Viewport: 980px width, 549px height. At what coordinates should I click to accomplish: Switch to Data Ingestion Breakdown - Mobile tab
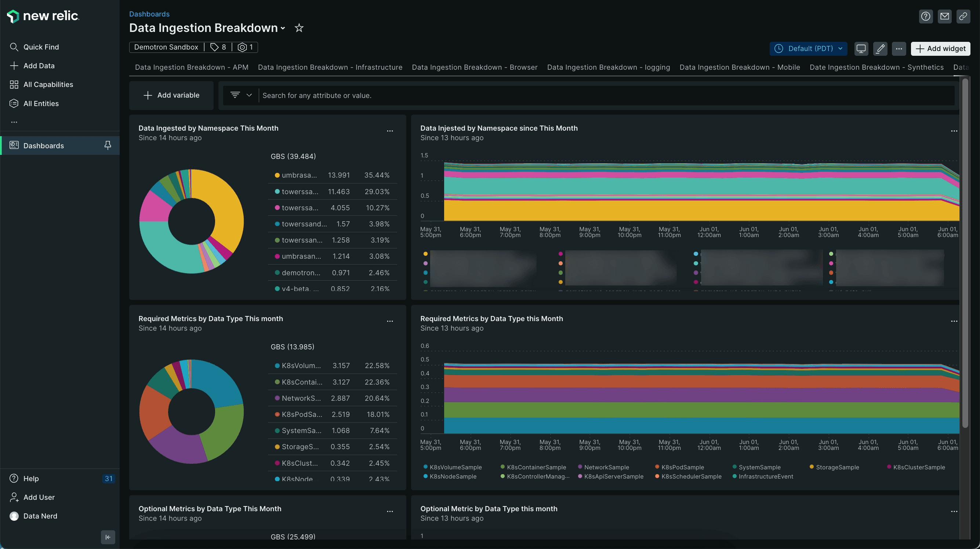pyautogui.click(x=740, y=68)
